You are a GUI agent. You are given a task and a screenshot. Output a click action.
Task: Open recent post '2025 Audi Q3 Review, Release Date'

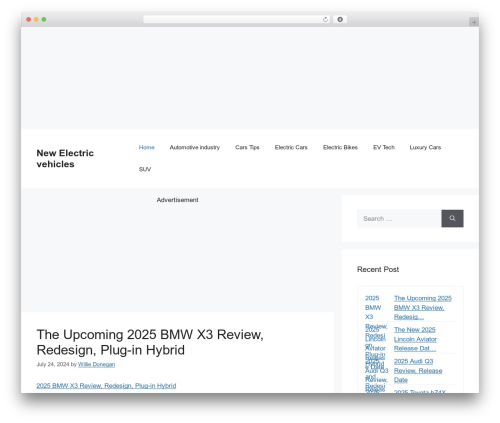(x=418, y=371)
